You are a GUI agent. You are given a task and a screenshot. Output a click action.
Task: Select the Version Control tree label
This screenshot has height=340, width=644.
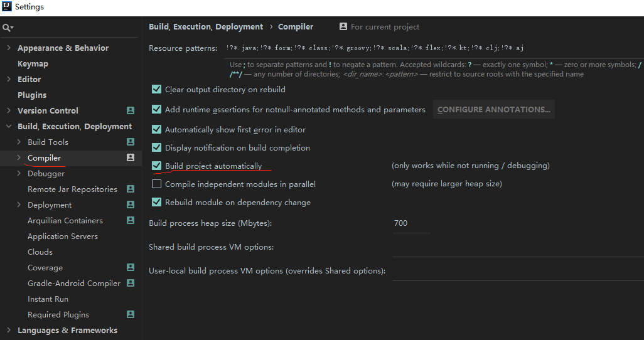[48, 110]
